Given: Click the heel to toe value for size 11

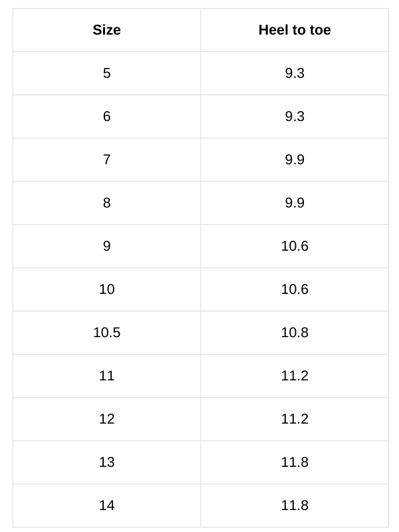Looking at the screenshot, I should tap(295, 376).
